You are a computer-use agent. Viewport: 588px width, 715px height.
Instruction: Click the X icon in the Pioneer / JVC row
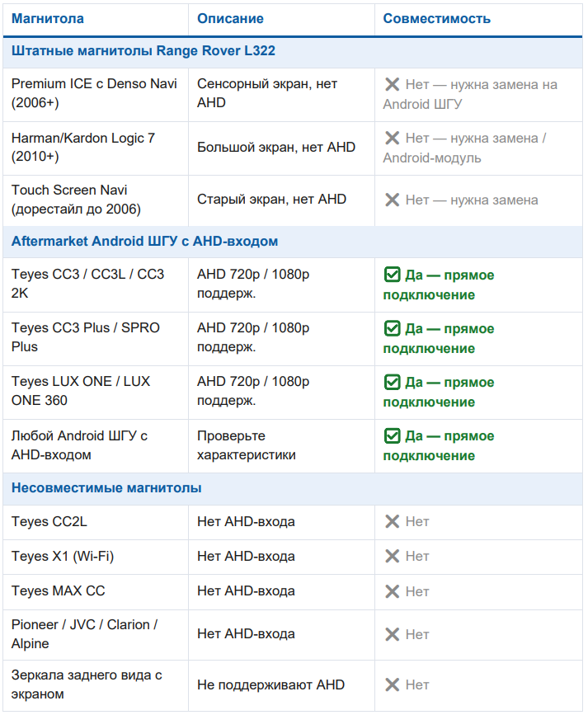392,634
